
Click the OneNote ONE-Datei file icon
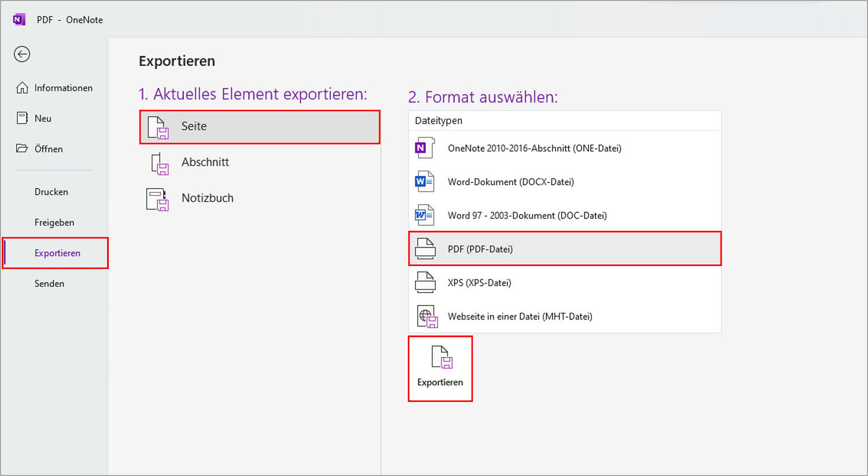(425, 148)
